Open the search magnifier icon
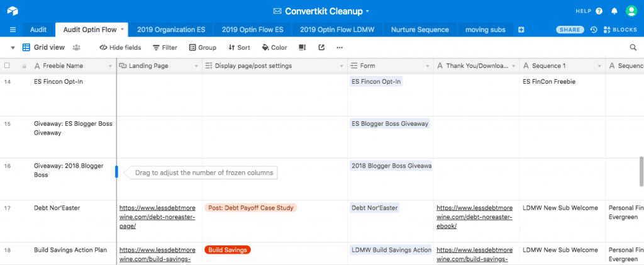Image resolution: width=644 pixels, height=265 pixels. coord(633,48)
